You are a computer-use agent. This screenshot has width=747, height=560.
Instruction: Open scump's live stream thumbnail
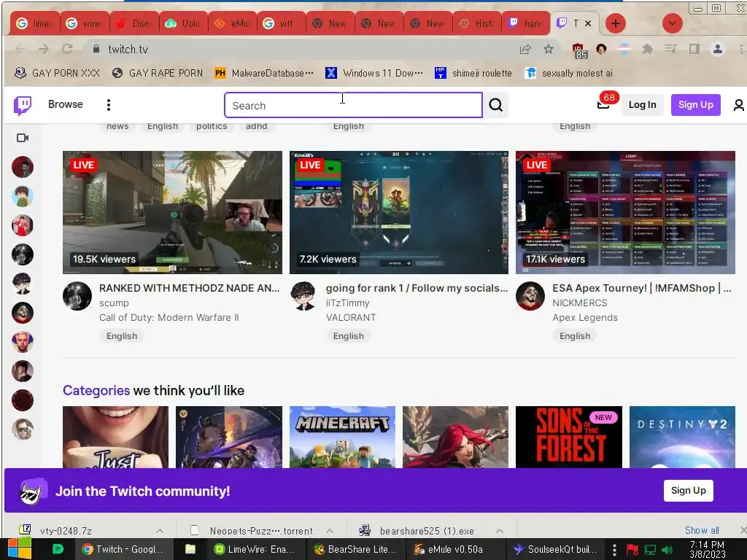(172, 212)
